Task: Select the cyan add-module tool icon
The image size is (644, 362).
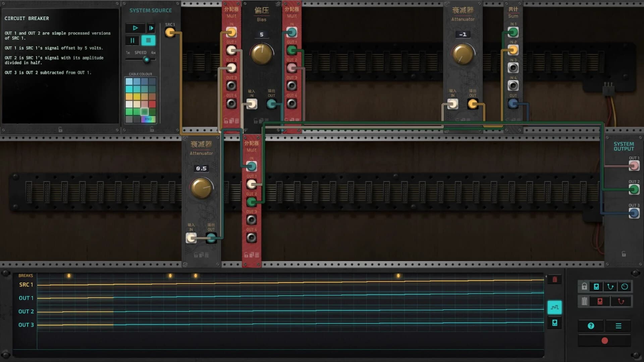Action: [596, 286]
